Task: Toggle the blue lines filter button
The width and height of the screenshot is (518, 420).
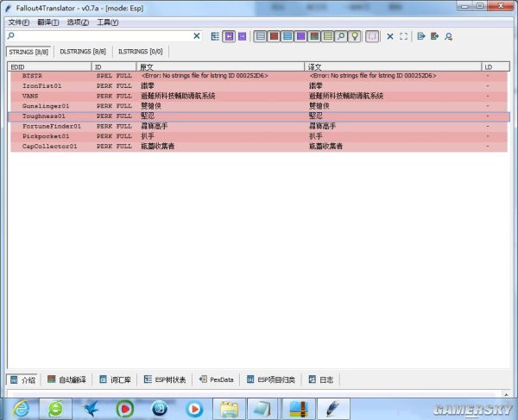Action: 287,36
